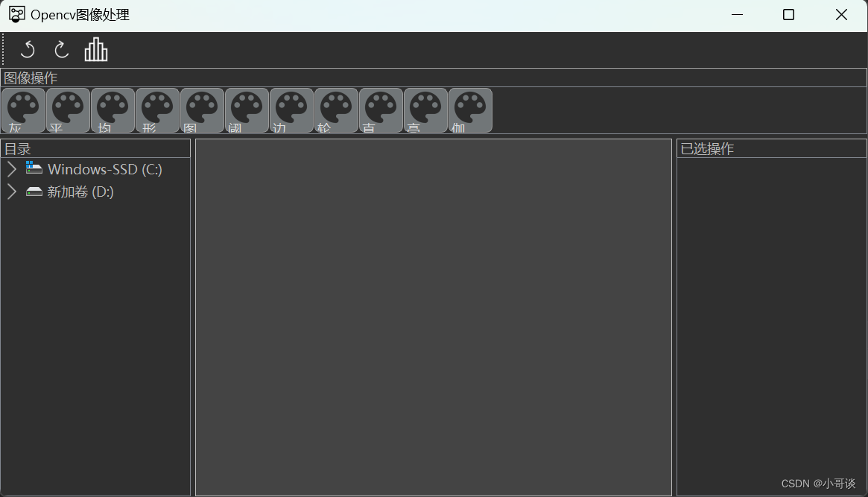Expand the Windows-SSD (C:) drive chevron
The image size is (868, 497).
(x=12, y=169)
